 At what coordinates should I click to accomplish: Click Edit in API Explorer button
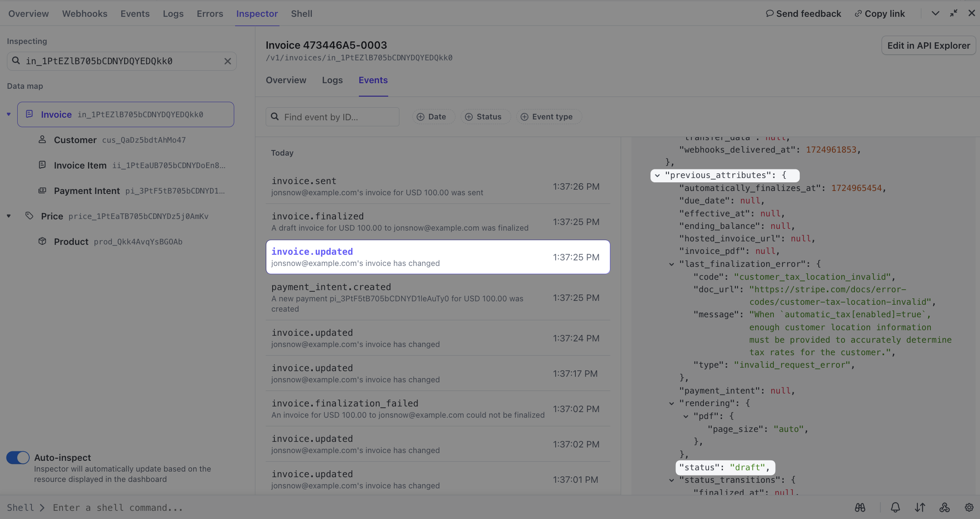[x=928, y=46]
